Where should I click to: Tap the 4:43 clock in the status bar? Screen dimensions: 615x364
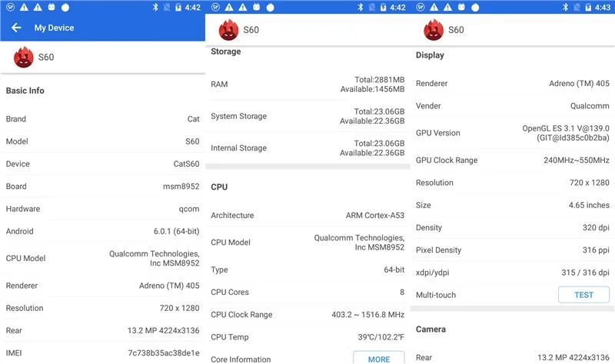[603, 8]
